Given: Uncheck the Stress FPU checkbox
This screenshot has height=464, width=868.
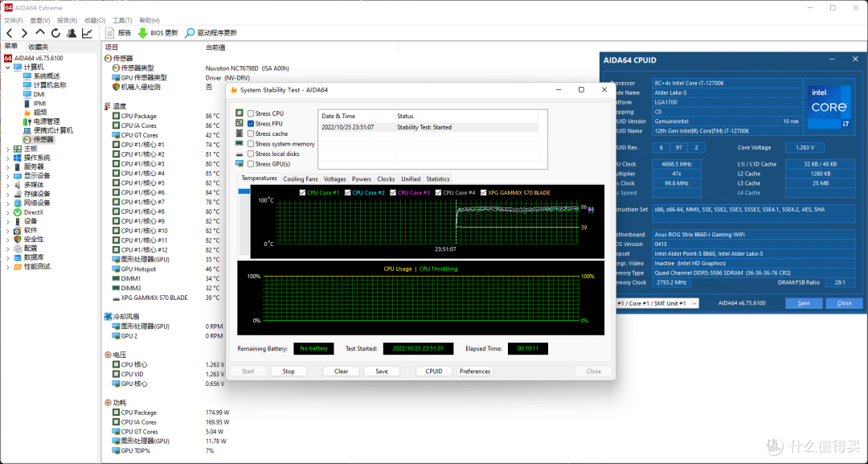Looking at the screenshot, I should coord(251,124).
